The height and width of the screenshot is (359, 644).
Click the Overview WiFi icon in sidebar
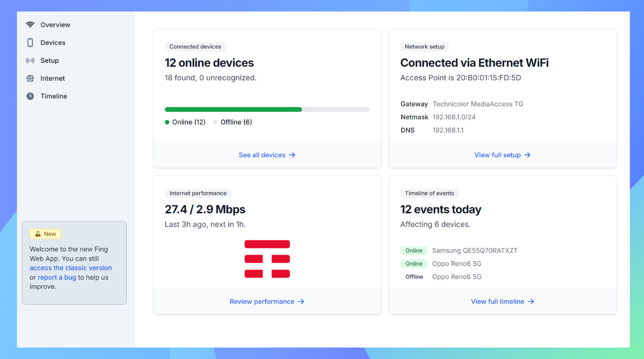pos(30,25)
